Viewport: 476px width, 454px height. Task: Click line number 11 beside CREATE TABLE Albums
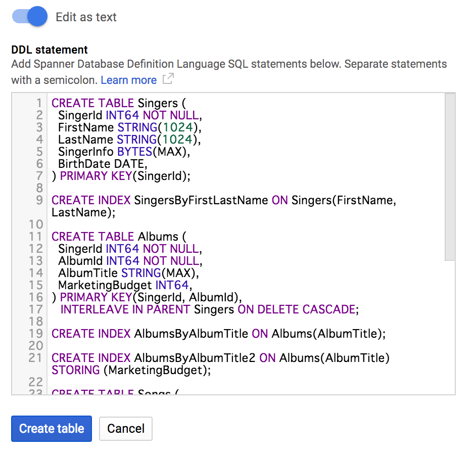(x=35, y=237)
